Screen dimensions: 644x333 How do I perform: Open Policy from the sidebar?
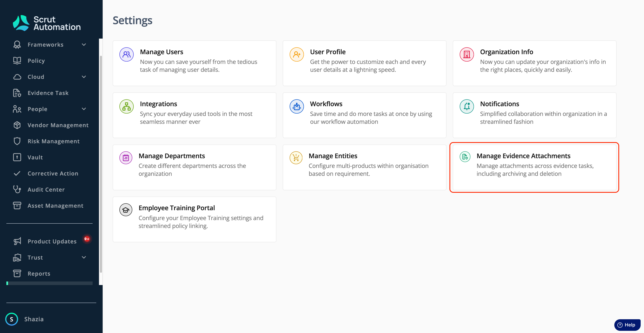[36, 61]
